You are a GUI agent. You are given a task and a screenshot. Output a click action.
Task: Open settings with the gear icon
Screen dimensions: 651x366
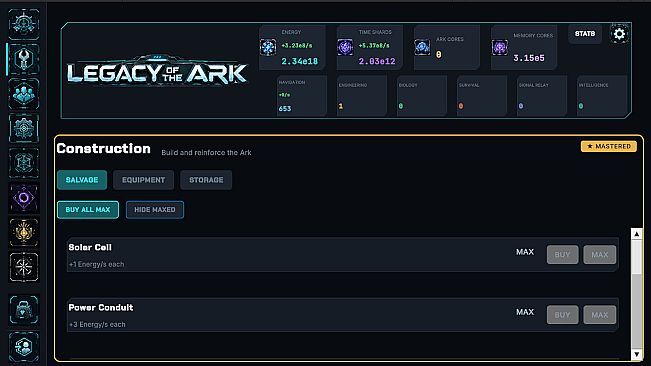pyautogui.click(x=619, y=34)
